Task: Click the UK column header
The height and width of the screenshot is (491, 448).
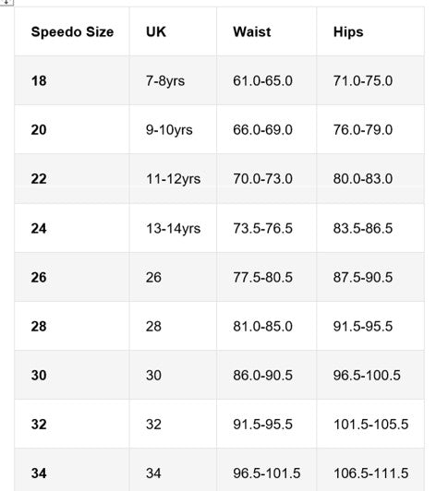Action: coord(173,31)
